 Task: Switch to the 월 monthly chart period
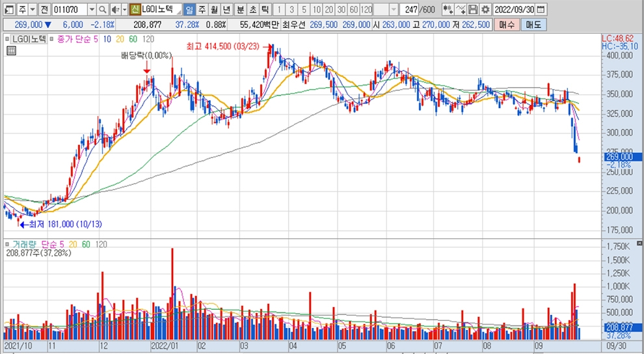[x=214, y=9]
